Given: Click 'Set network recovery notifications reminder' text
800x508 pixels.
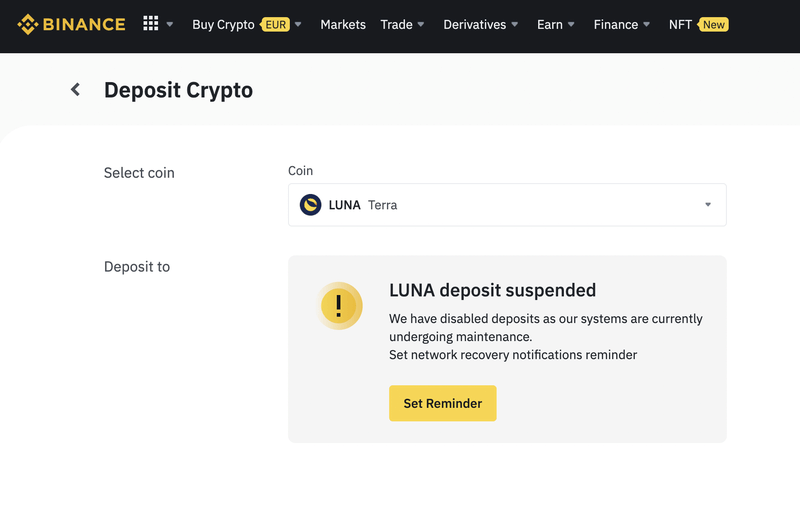Looking at the screenshot, I should (513, 355).
